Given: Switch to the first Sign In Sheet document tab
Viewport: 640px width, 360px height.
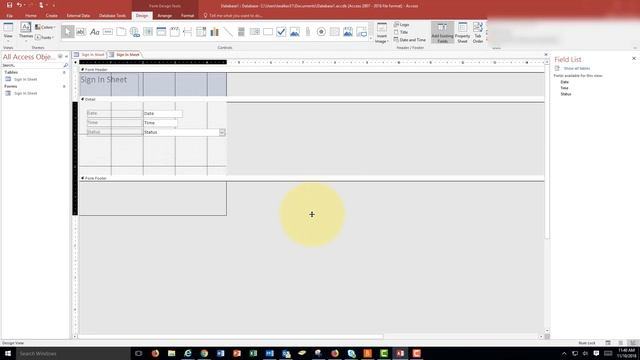Looking at the screenshot, I should pos(89,55).
